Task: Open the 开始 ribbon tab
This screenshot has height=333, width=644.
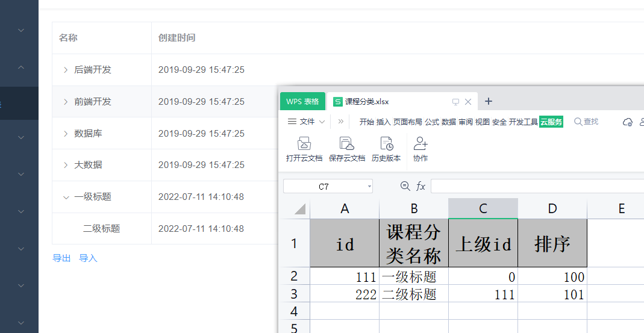Action: (x=366, y=122)
